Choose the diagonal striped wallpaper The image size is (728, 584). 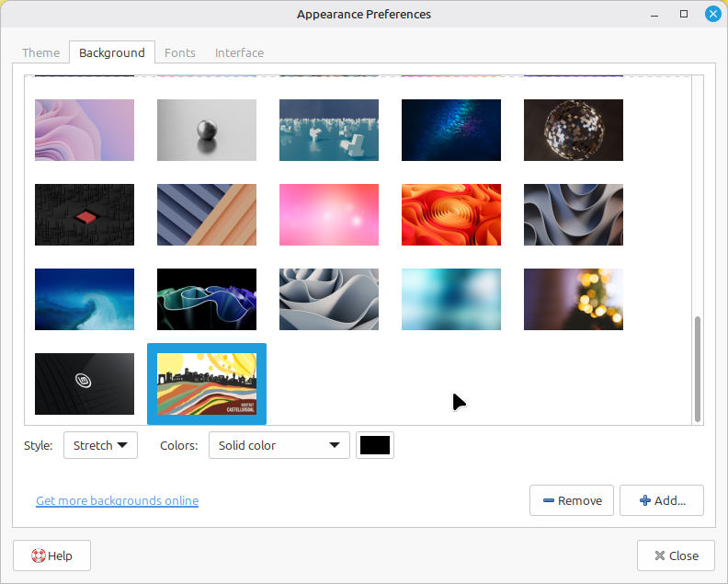point(207,214)
